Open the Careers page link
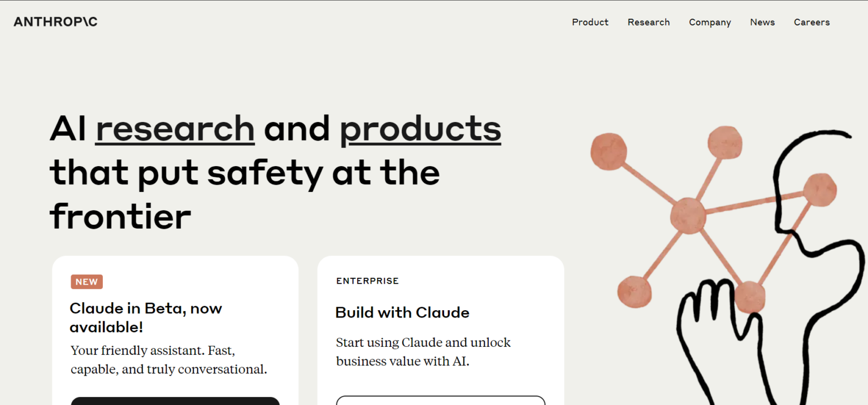Viewport: 868px width, 405px height. coord(811,22)
